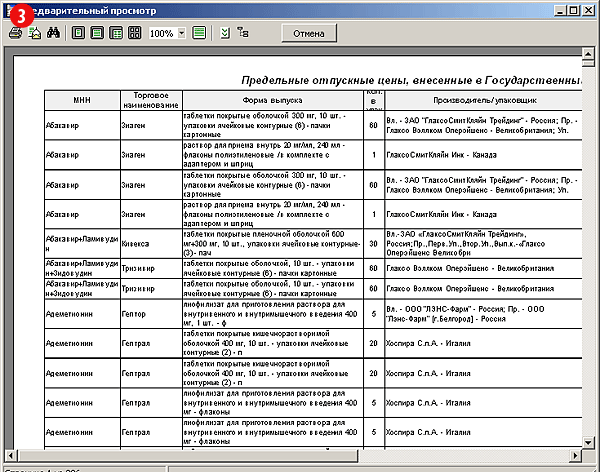Screen dimensions: 600x472
Task: Click the green striped lines toolbar icon
Action: coord(199,33)
